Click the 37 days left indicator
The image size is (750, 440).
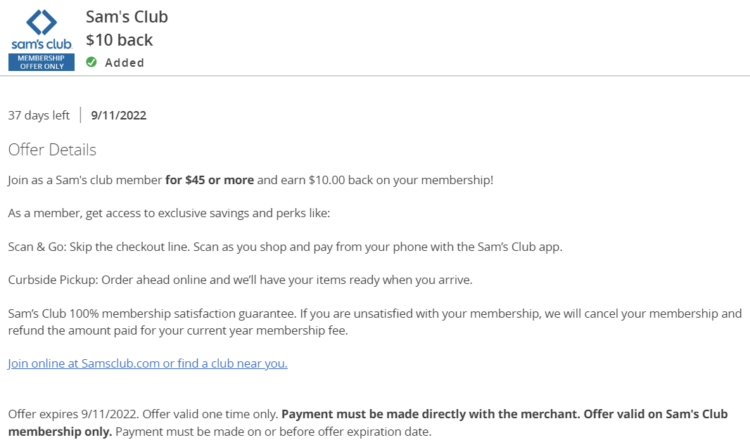39,115
